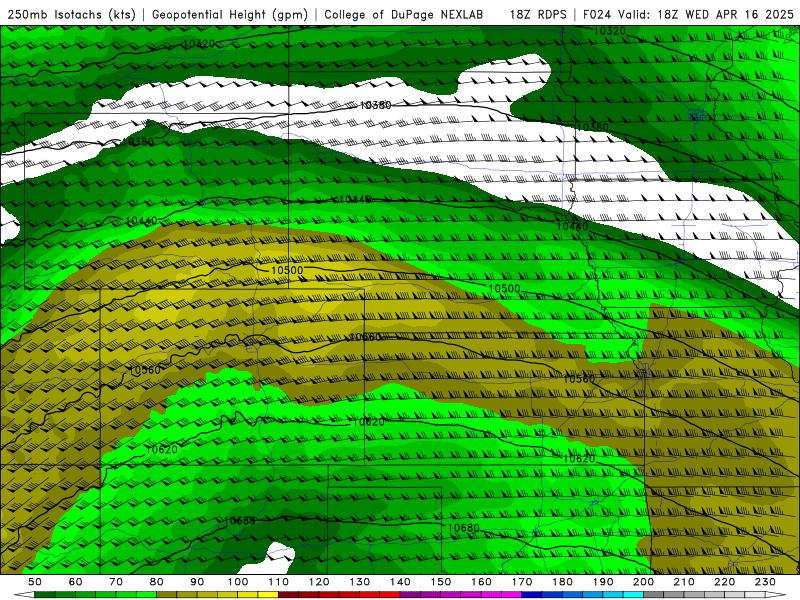Click the 200 label on the isotach legend
This screenshot has height=600, width=800.
[643, 582]
